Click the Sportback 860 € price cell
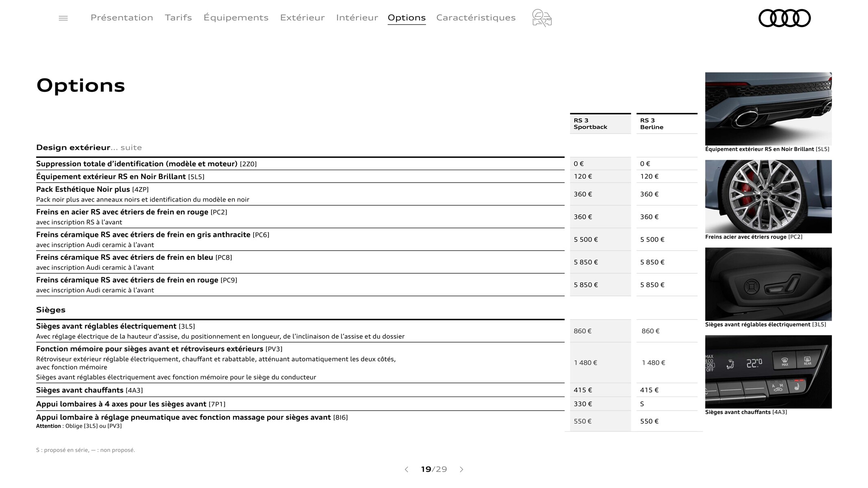The height and width of the screenshot is (488, 868). coord(600,331)
